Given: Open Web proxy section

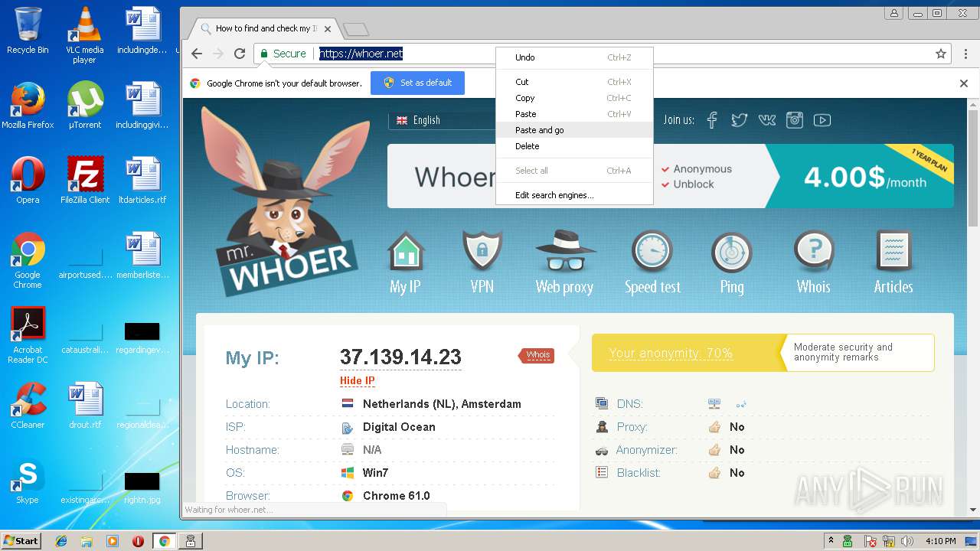Looking at the screenshot, I should point(564,262).
